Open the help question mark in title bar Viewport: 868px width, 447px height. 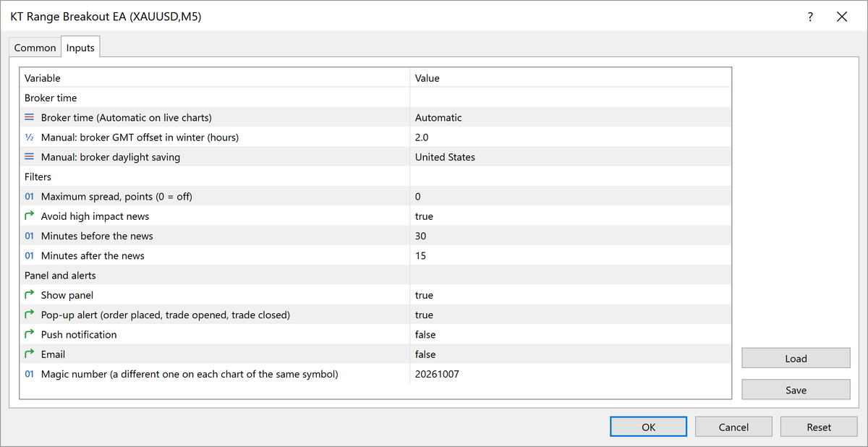click(x=810, y=17)
